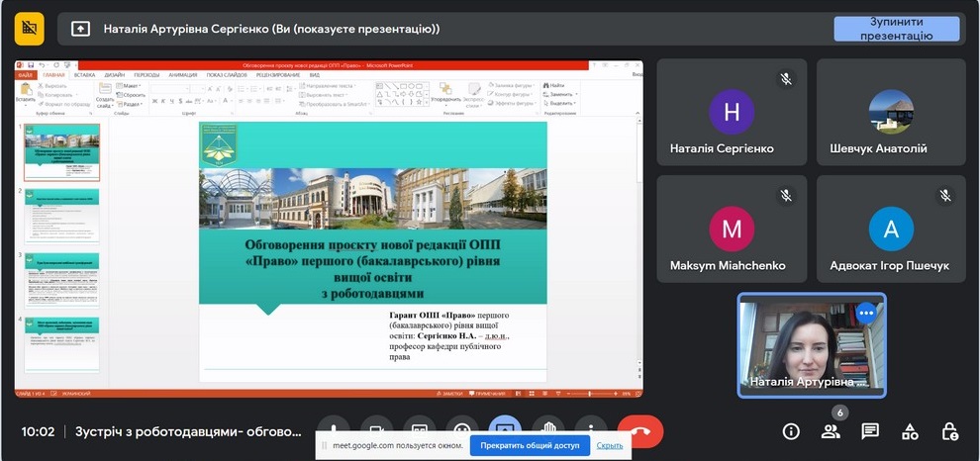This screenshot has width=980, height=461.
Task: Open chat with everyone icon
Action: tap(870, 431)
